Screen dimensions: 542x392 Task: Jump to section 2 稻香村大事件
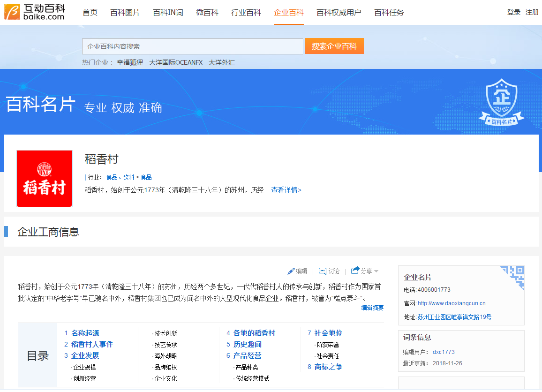tap(92, 345)
